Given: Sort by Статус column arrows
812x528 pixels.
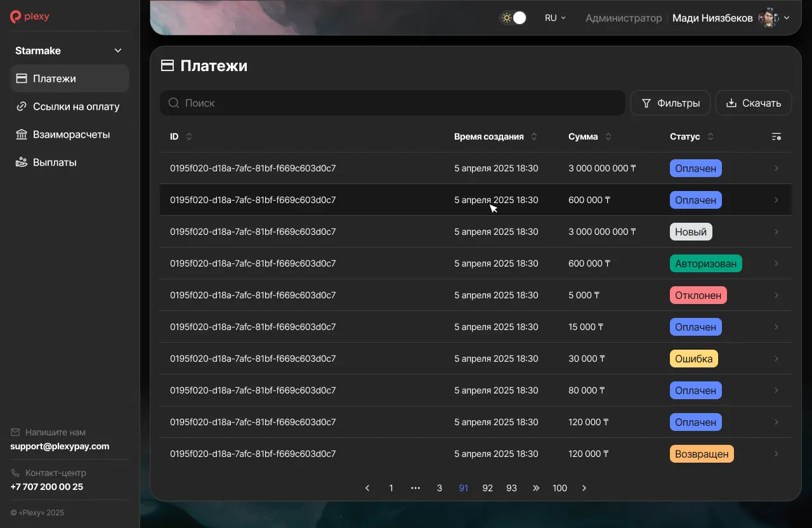Looking at the screenshot, I should (710, 136).
